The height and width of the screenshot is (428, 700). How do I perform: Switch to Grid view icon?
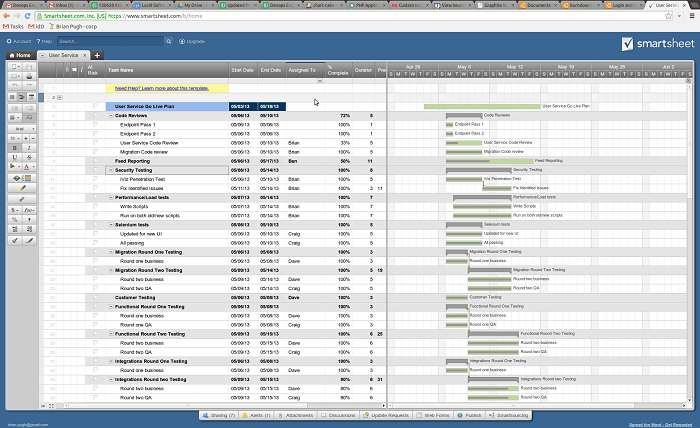tap(12, 97)
